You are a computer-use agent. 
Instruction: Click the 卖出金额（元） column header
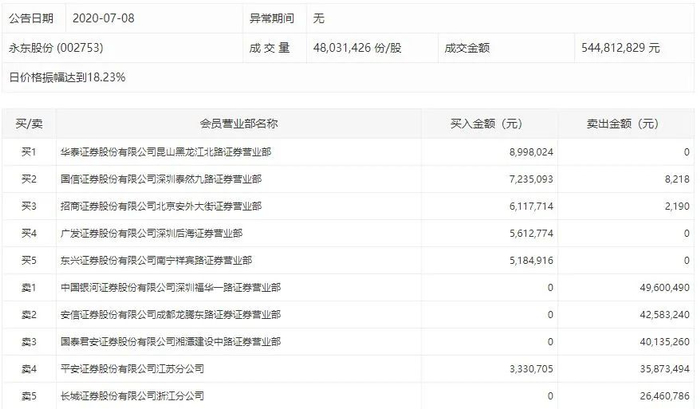[x=622, y=124]
